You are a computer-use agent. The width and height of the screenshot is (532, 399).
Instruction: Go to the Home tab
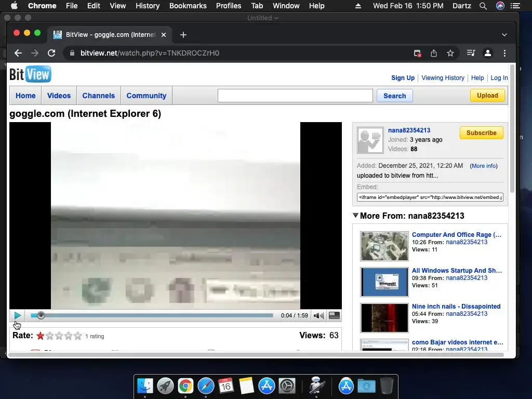point(25,96)
